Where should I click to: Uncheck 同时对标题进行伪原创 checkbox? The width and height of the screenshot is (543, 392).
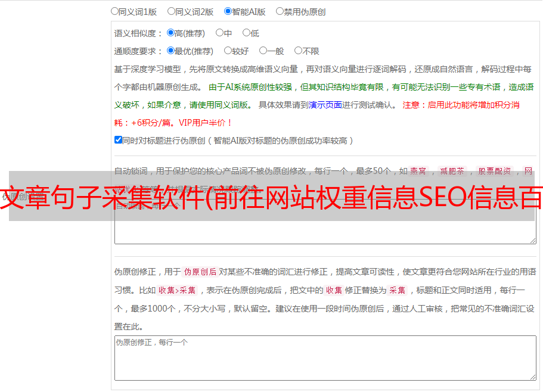(118, 140)
